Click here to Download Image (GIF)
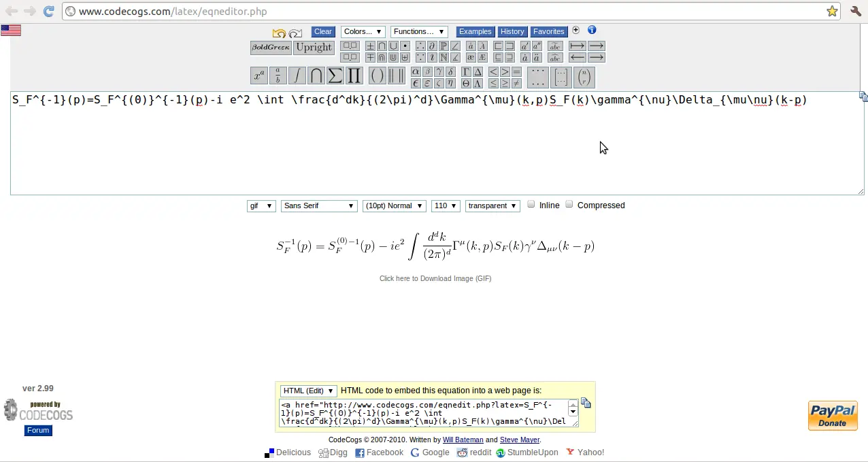The image size is (868, 462). [x=435, y=278]
